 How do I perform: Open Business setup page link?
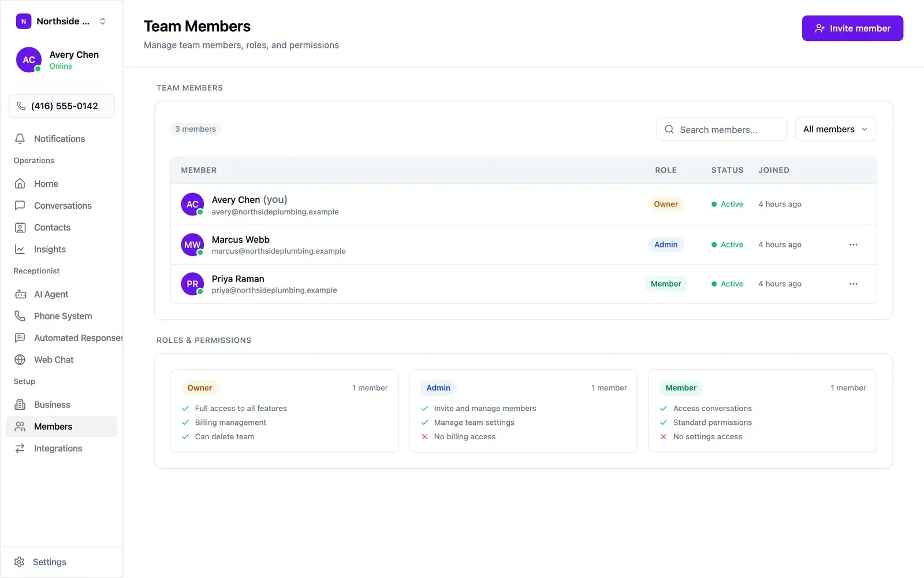(62, 405)
